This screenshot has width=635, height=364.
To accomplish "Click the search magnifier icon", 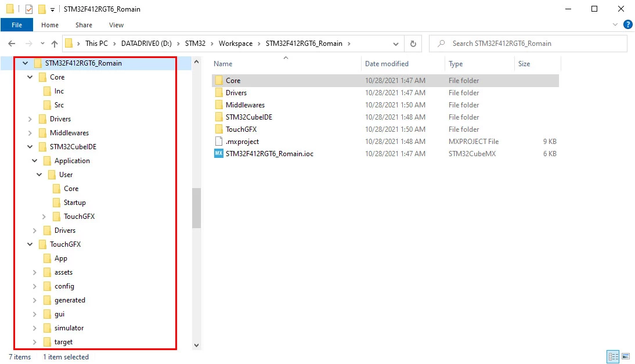I will (441, 43).
